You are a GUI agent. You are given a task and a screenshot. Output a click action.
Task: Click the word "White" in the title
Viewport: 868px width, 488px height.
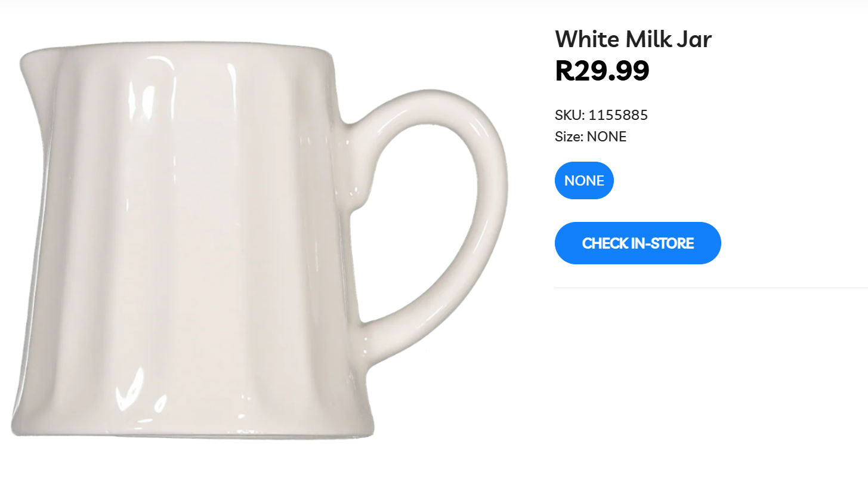(587, 39)
